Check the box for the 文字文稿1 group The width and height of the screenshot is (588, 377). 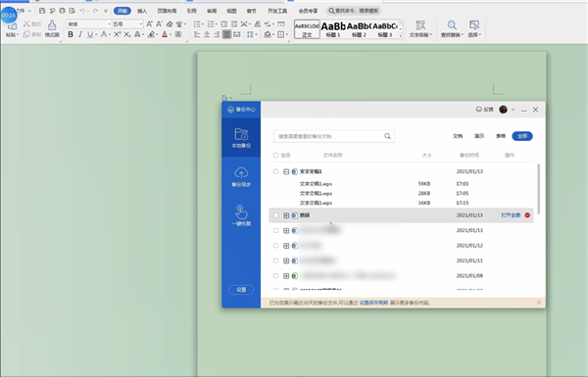(276, 171)
